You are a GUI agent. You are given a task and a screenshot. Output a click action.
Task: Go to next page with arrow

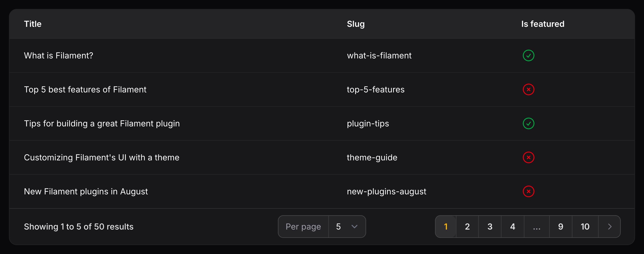coord(609,227)
